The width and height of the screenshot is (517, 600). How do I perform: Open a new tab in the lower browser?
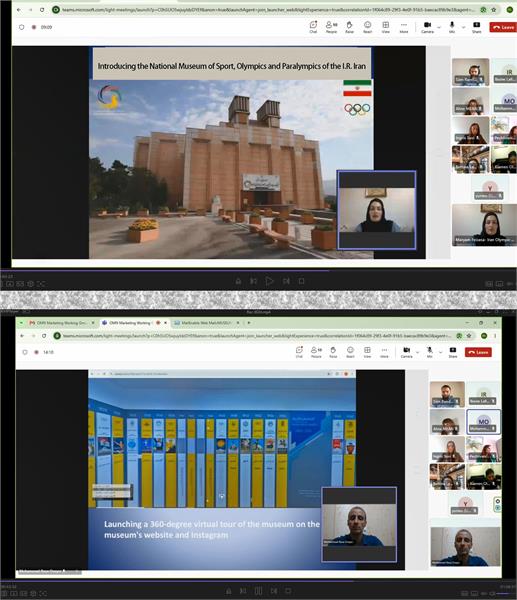tap(249, 323)
